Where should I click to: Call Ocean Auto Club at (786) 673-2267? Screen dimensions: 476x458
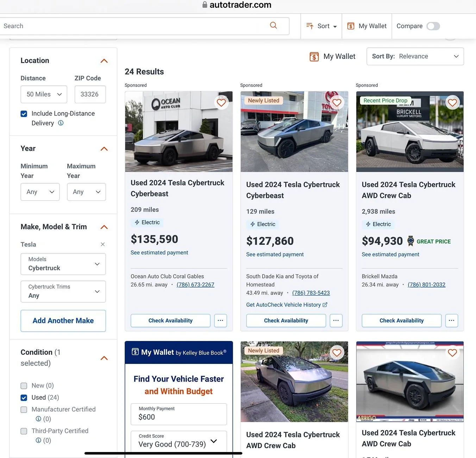click(195, 285)
